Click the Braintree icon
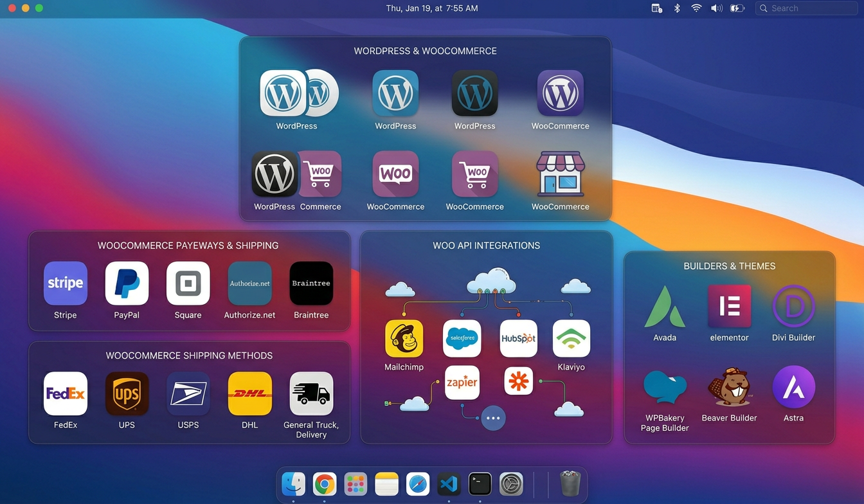Image resolution: width=864 pixels, height=504 pixels. (311, 283)
